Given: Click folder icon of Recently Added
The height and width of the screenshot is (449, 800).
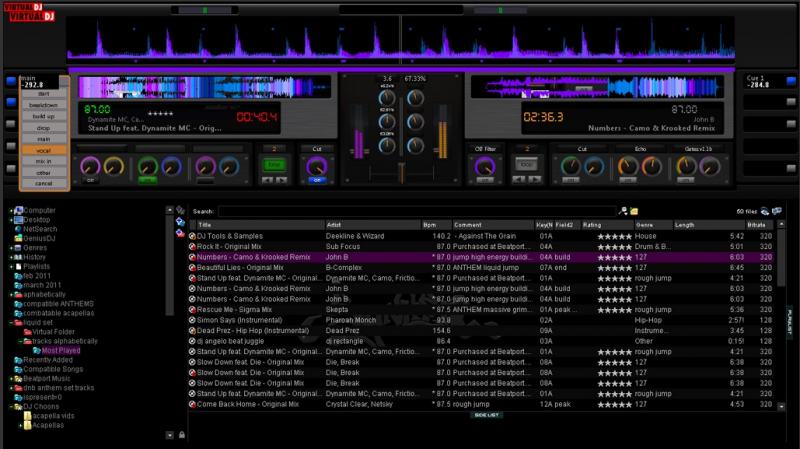Looking at the screenshot, I should 18,360.
